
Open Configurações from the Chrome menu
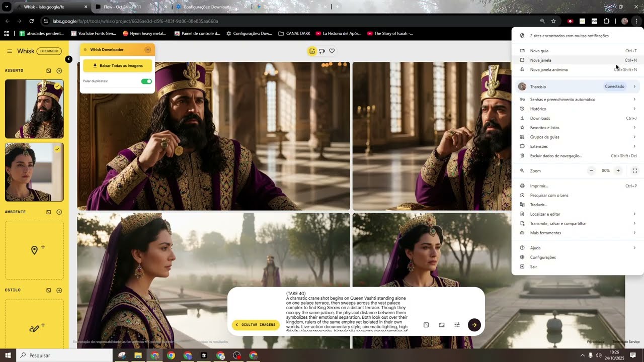(x=578, y=257)
